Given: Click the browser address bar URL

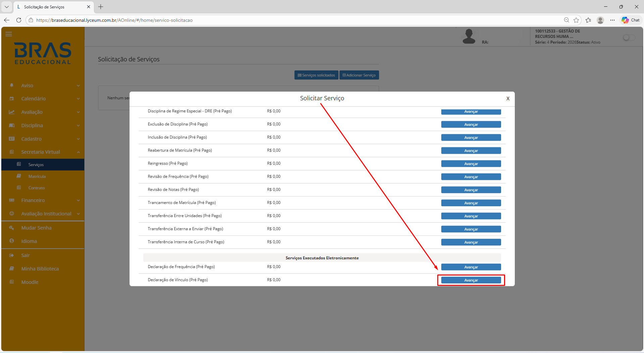Looking at the screenshot, I should [114, 20].
